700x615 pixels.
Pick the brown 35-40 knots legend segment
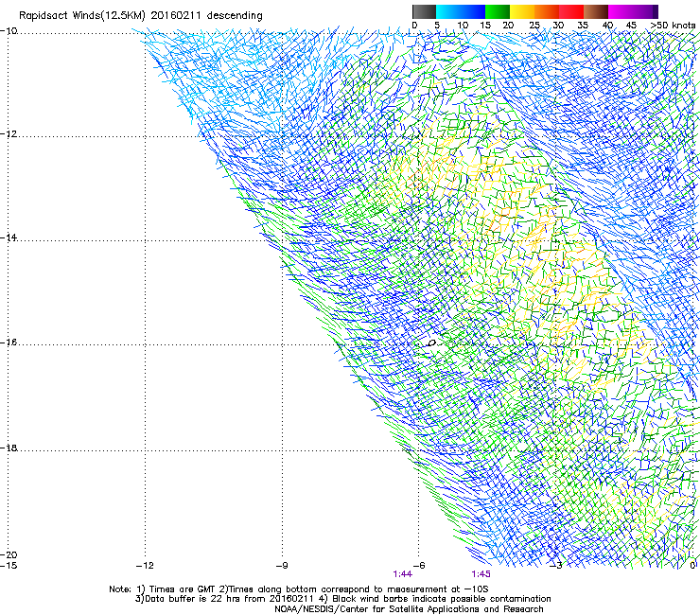click(x=596, y=11)
